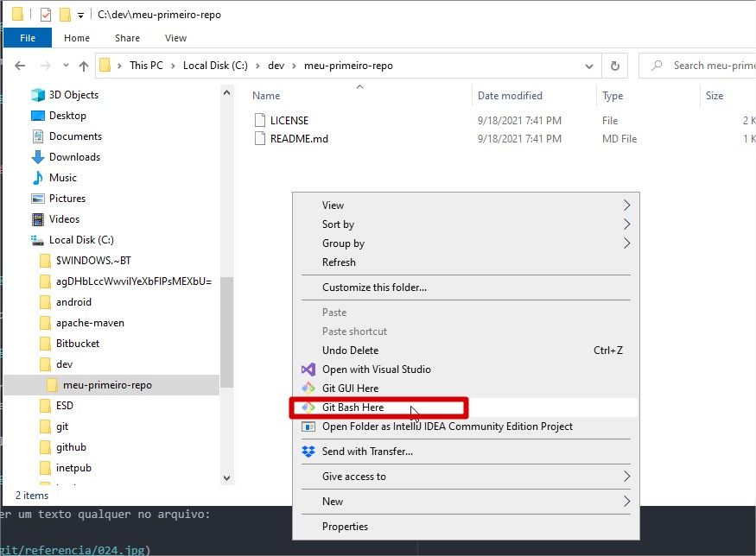Click the Git GUI Here icon
The height and width of the screenshot is (556, 756).
[x=308, y=389]
